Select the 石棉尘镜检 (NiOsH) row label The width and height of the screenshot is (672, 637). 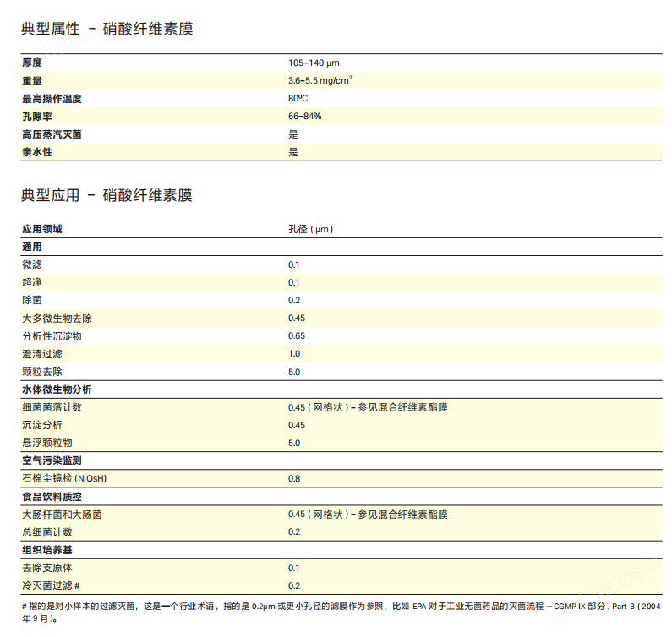coord(64,478)
